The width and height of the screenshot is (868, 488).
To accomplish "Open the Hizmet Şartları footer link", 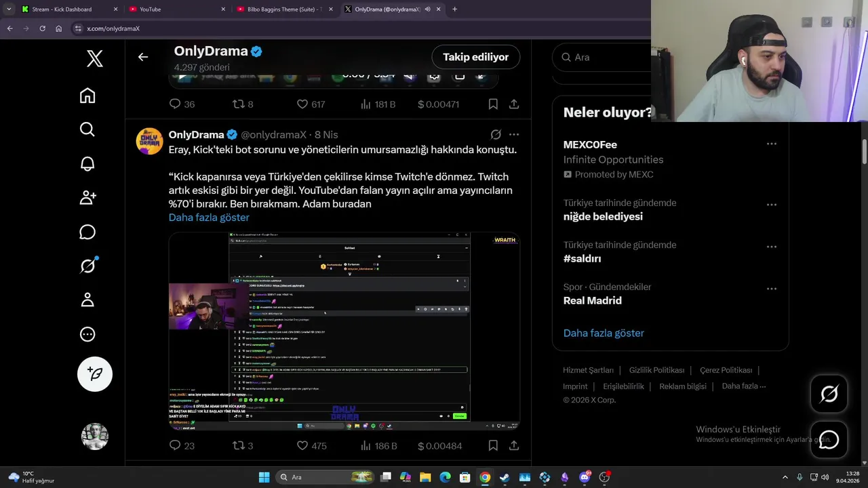I will pos(588,370).
